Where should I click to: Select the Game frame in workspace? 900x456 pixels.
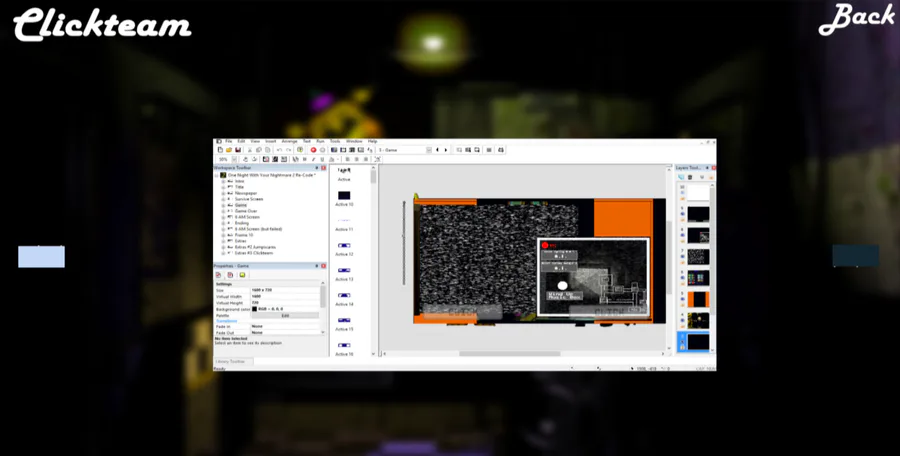pyautogui.click(x=240, y=205)
